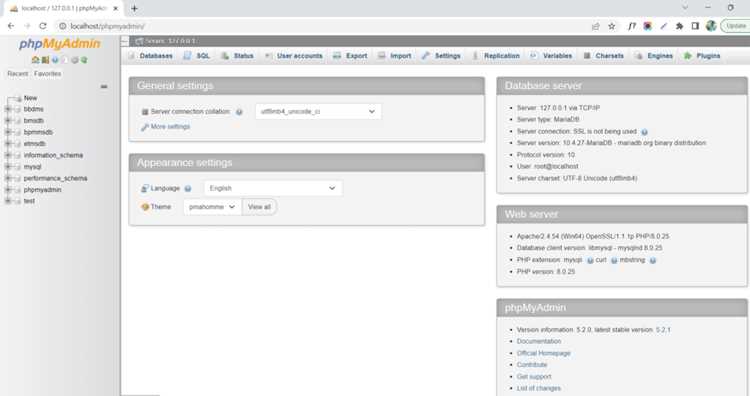Click the green reload navigation panel icon
Viewport: 750px width, 396px height.
[x=84, y=60]
